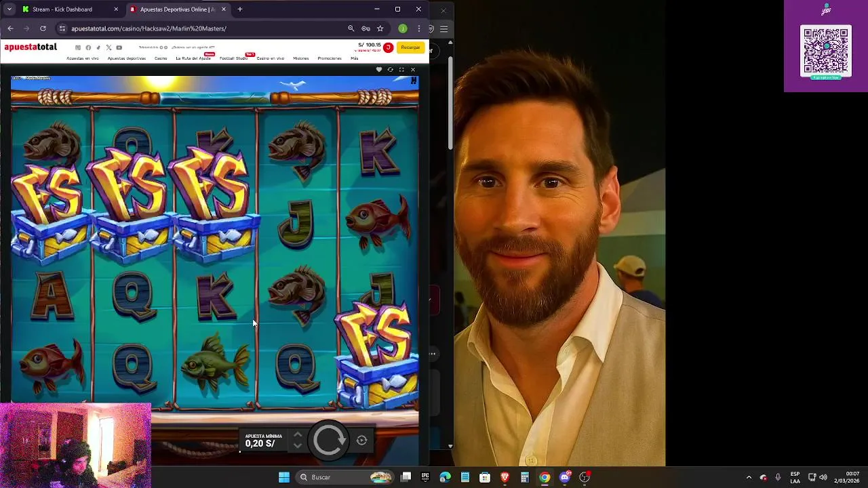Open the Casino menu item
868x488 pixels.
pos(161,58)
